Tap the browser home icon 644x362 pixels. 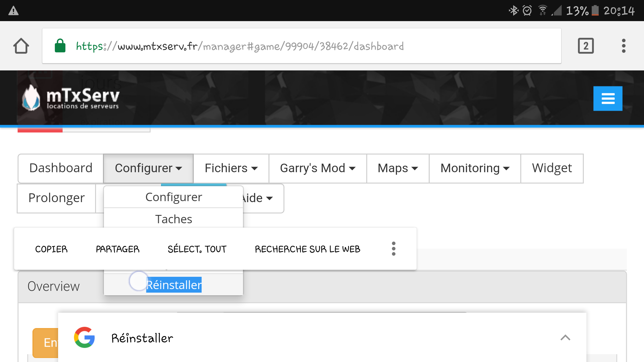click(x=21, y=46)
